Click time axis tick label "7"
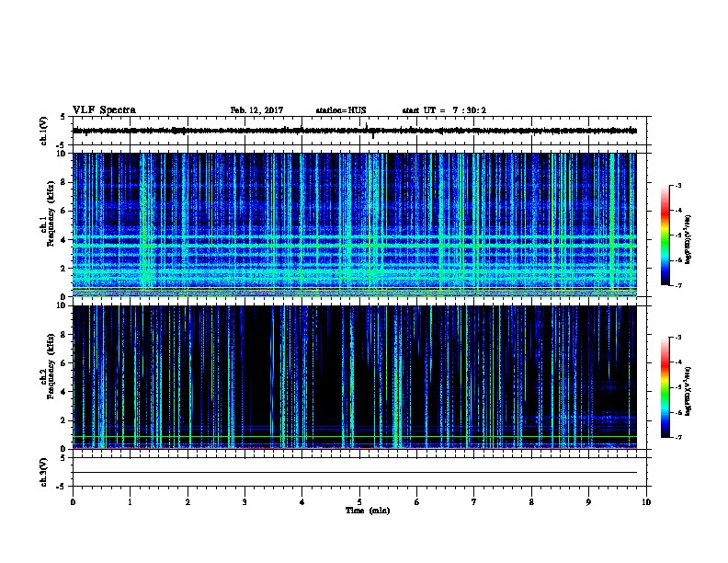Viewport: 728px width, 563px height. click(x=474, y=502)
